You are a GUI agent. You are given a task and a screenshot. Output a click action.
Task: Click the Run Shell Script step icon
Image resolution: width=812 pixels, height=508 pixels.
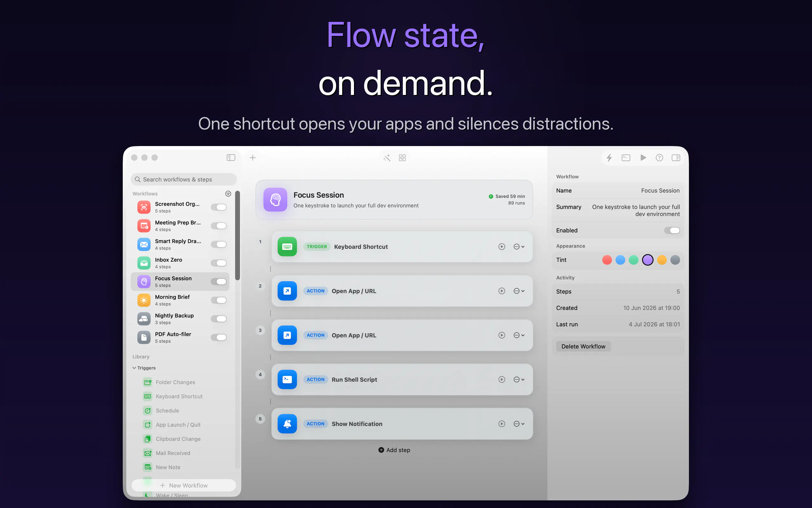coord(287,379)
